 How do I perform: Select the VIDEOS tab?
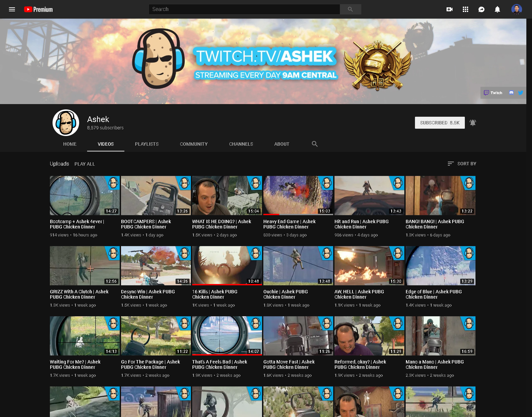pos(106,144)
